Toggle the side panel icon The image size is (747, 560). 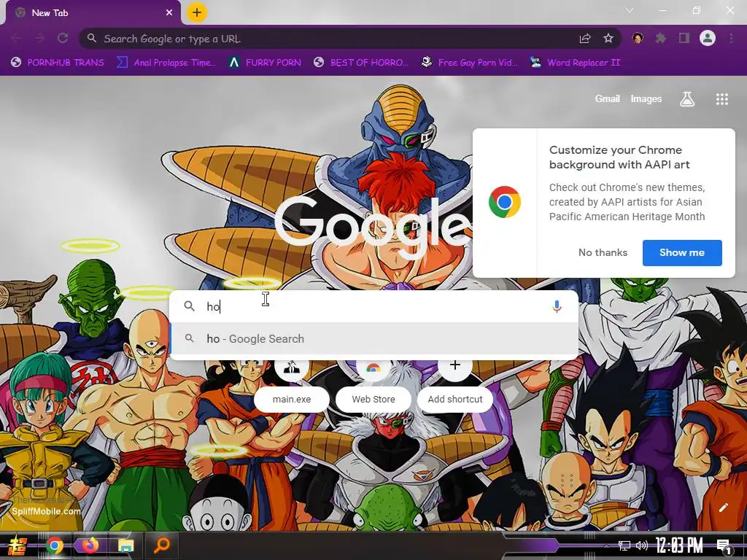(684, 38)
